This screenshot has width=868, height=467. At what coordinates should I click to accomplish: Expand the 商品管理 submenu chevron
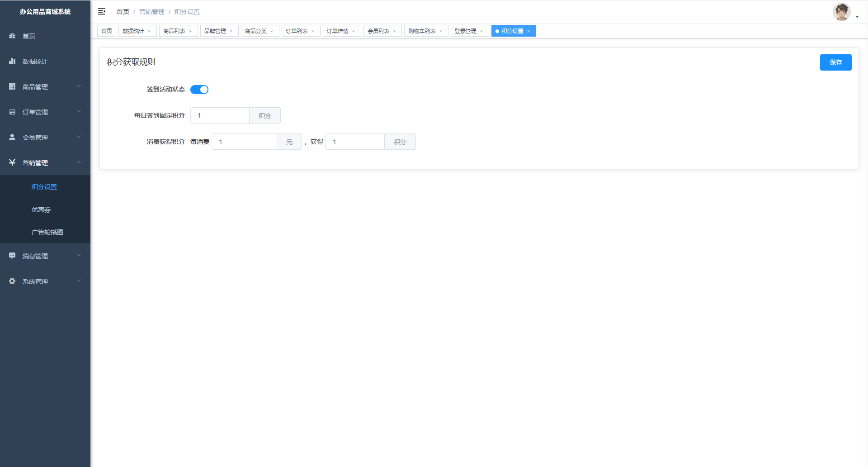coord(79,86)
